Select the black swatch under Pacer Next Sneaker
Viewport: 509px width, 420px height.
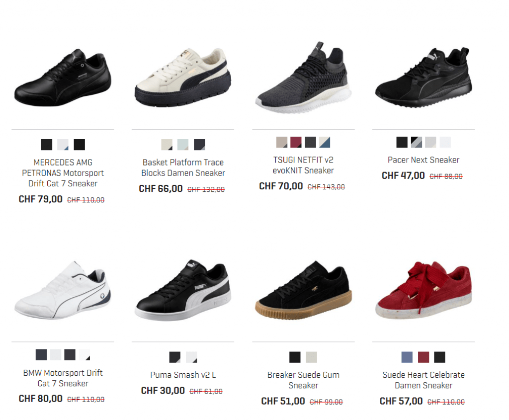click(x=402, y=142)
